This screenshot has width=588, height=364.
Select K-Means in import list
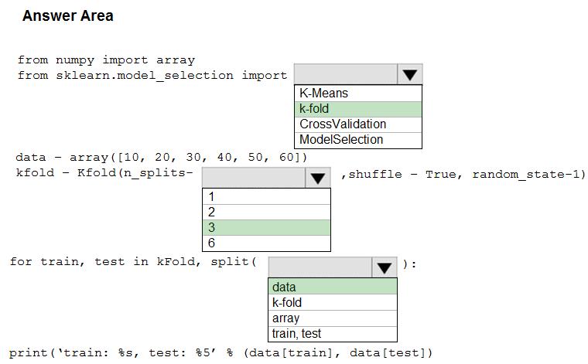358,94
